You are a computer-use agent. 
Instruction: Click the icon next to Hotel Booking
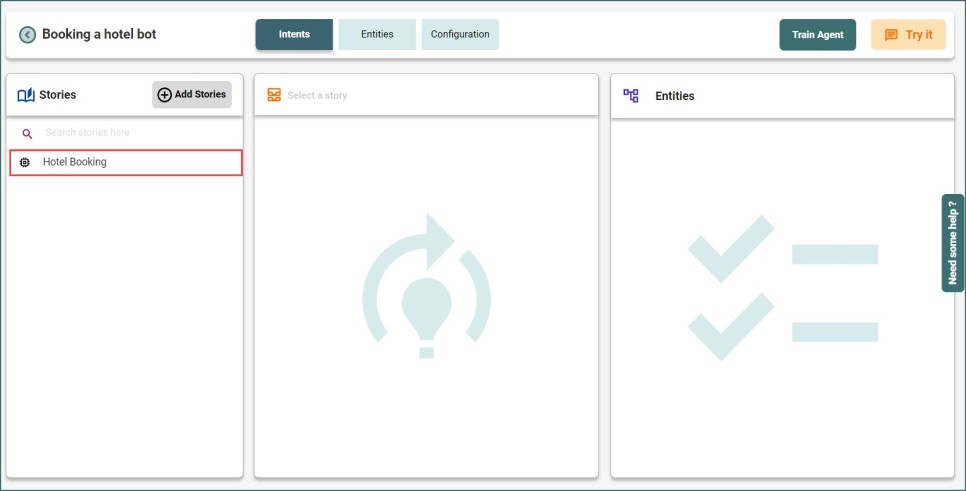pyautogui.click(x=26, y=162)
